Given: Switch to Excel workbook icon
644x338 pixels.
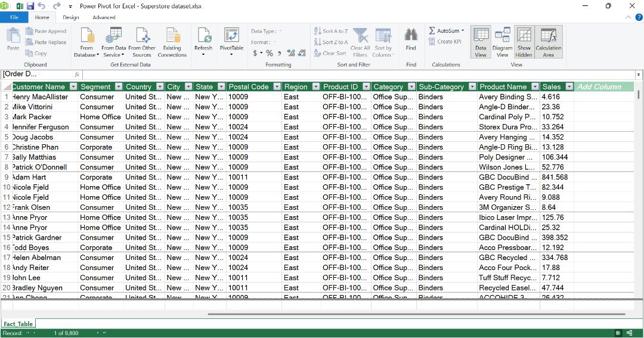Looking at the screenshot, I should [19, 6].
